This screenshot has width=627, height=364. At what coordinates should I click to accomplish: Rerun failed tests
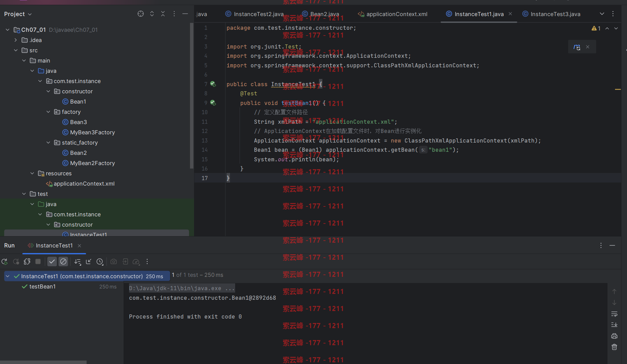pos(16,261)
